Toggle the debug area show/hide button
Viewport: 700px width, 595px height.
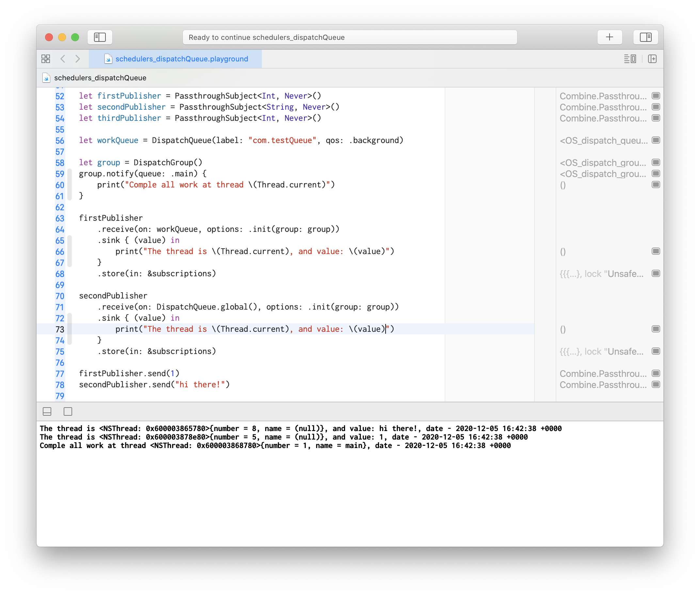click(x=47, y=411)
